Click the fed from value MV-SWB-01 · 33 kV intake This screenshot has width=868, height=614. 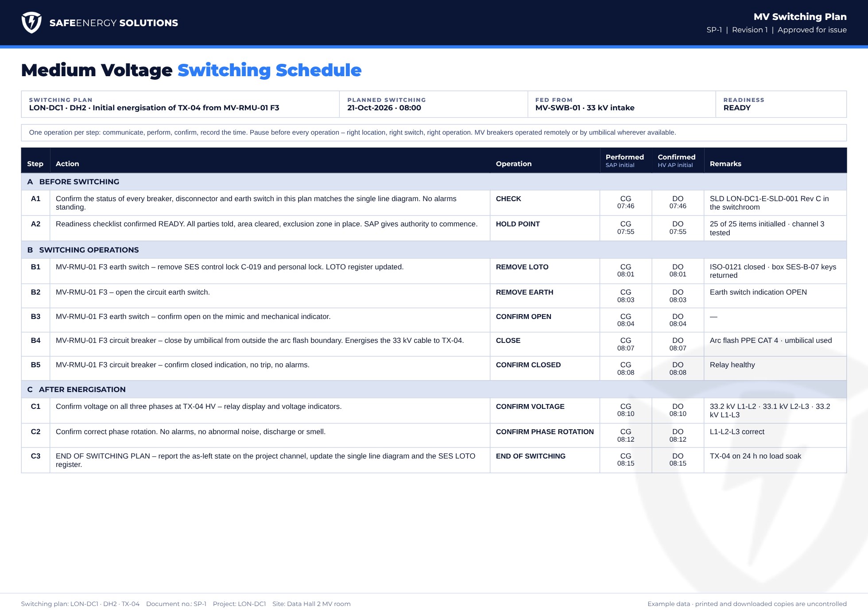pyautogui.click(x=585, y=108)
